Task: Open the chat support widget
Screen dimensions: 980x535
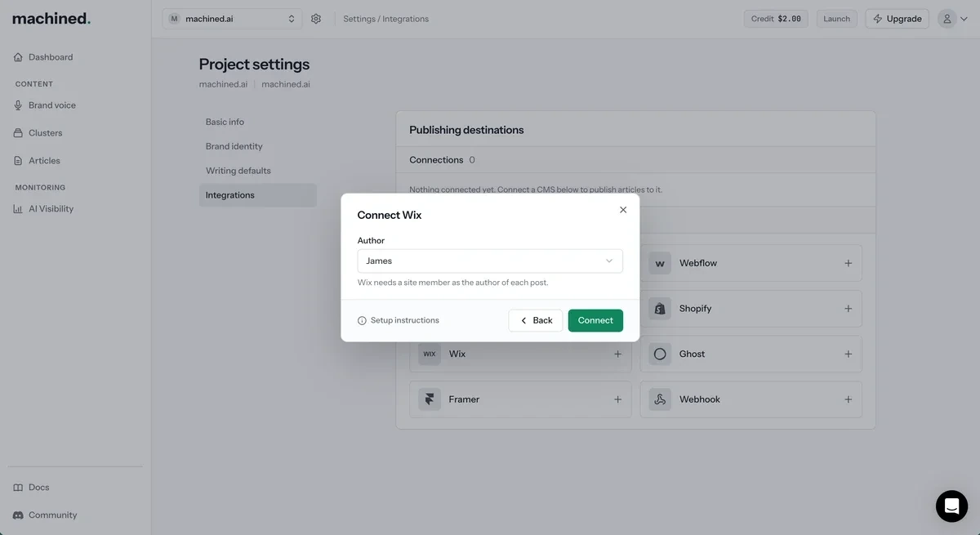Action: 951,506
